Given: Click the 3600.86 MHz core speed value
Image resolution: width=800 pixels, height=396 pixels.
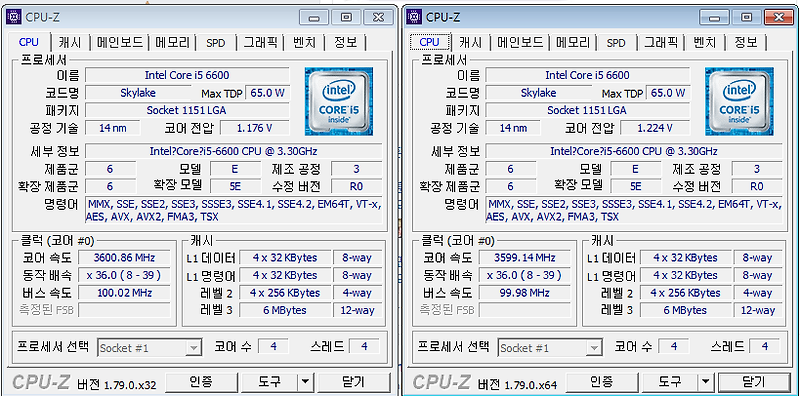Looking at the screenshot, I should click(124, 257).
